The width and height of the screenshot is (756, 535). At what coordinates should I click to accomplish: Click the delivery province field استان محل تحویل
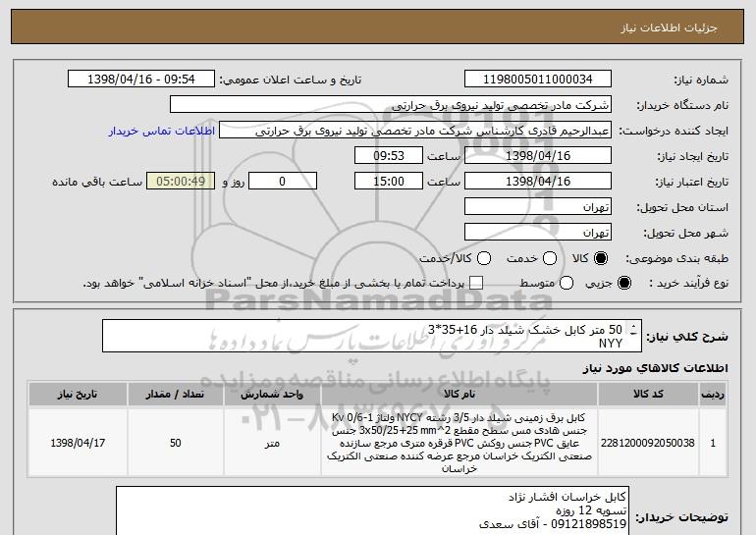(x=538, y=207)
